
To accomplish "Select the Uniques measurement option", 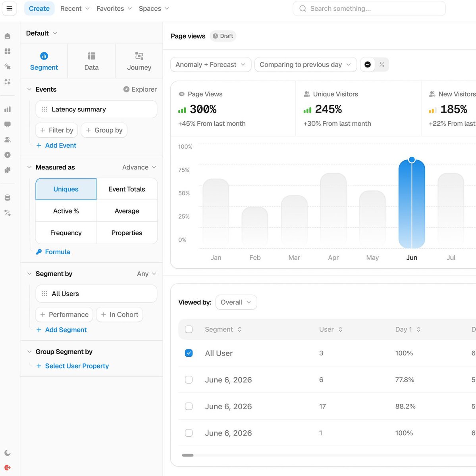I will tap(66, 189).
